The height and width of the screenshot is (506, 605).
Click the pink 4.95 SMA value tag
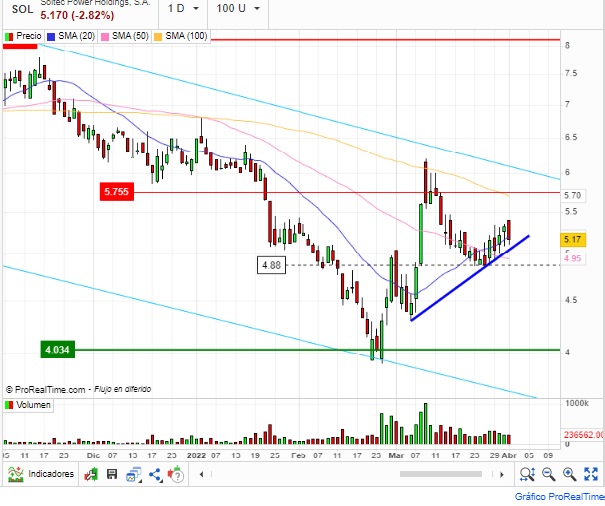click(573, 258)
